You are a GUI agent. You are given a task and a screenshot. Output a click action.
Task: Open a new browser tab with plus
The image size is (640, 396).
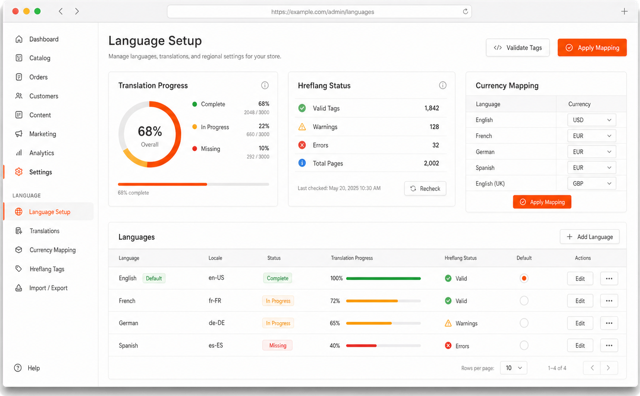(x=624, y=11)
